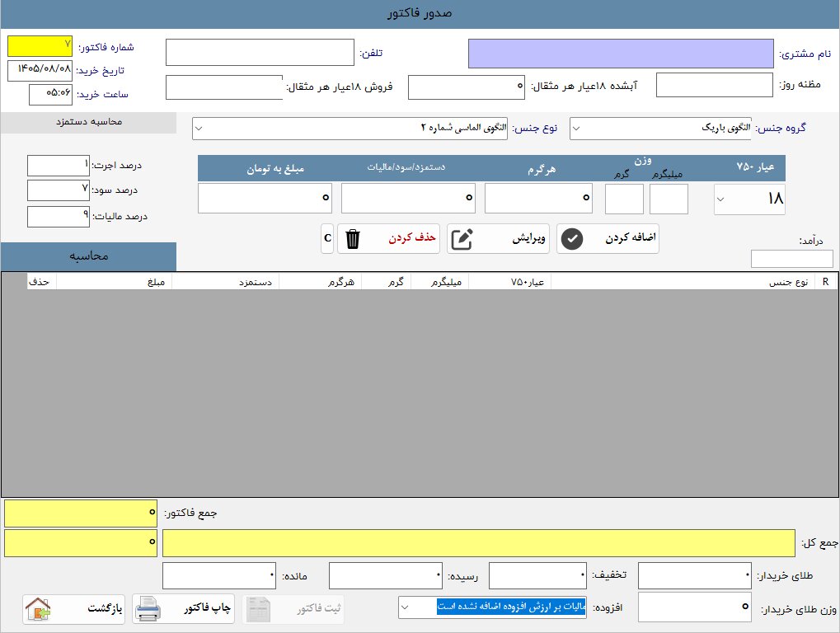Click the درصد مالیات field
Viewport: 840px width, 633px height.
(59, 216)
